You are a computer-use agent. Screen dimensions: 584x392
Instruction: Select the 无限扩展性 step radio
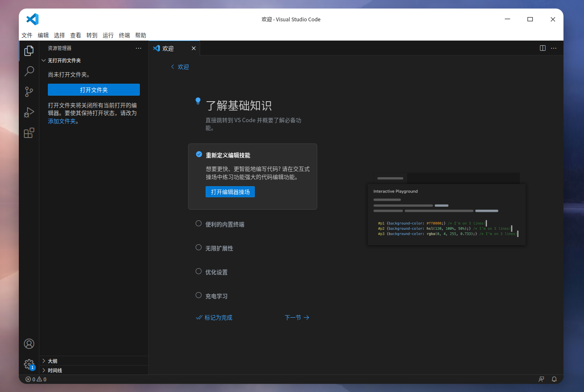point(199,248)
